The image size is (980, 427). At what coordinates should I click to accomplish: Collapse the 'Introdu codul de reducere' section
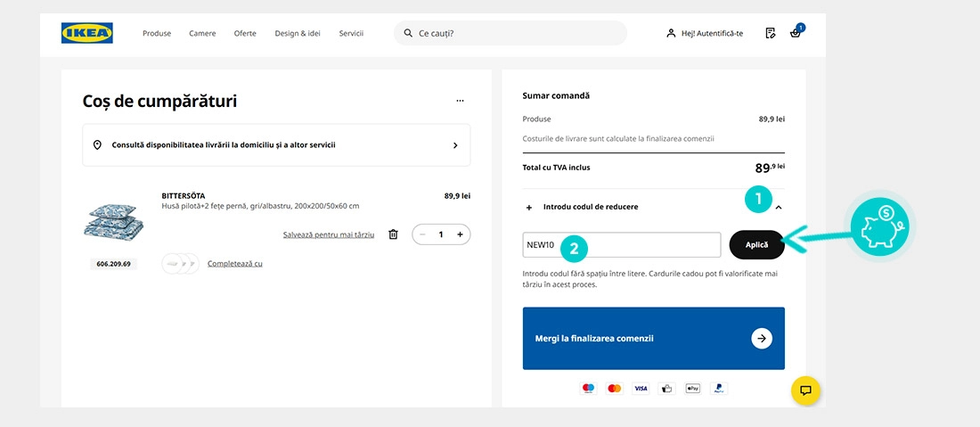(778, 207)
